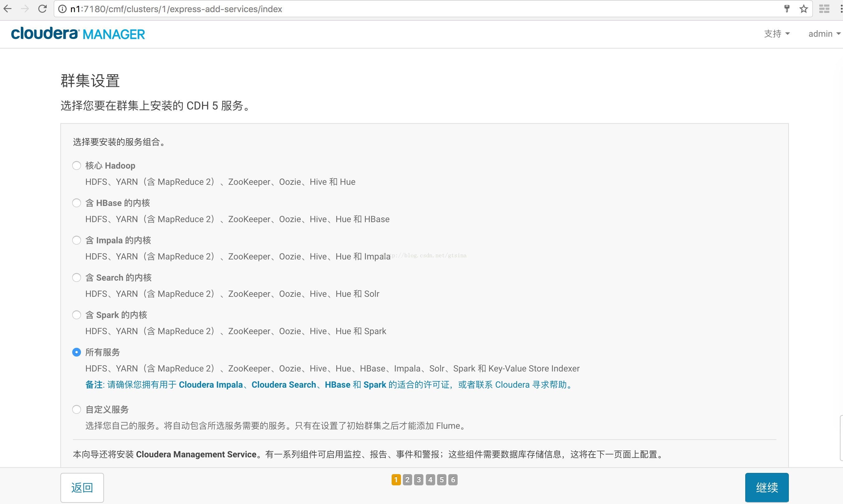
Task: Click the service list ending 'Hue 和 Spark'
Action: (235, 331)
